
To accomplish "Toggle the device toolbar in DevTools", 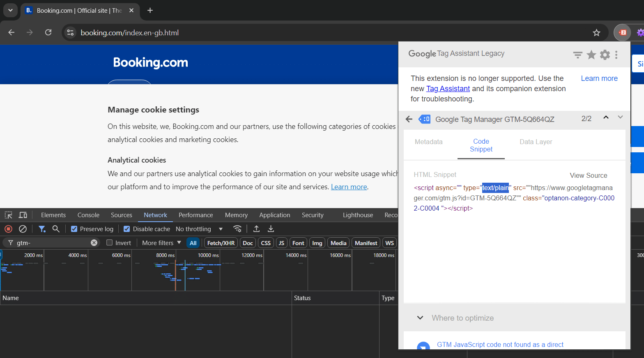I will 23,215.
